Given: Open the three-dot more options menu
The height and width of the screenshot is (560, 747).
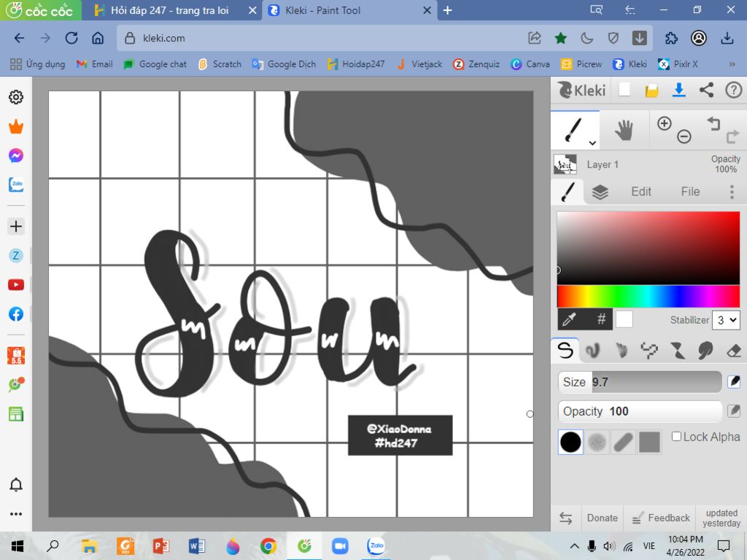Looking at the screenshot, I should pos(732,192).
